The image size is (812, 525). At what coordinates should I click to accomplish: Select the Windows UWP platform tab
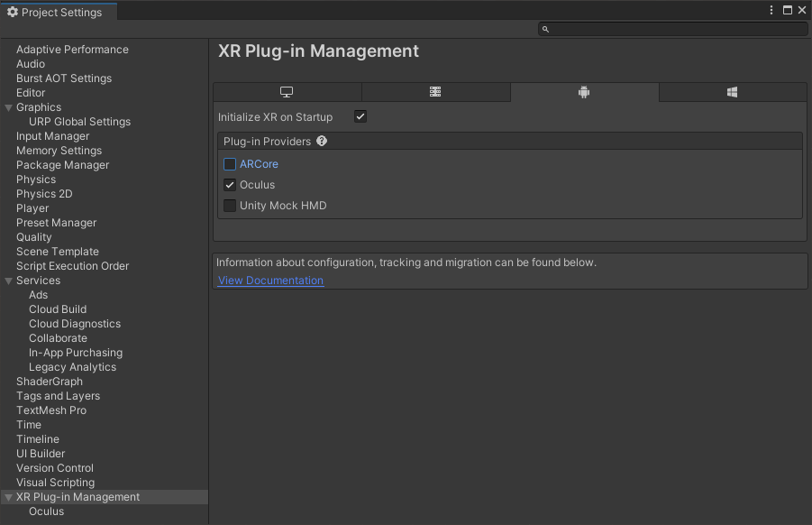pyautogui.click(x=732, y=92)
